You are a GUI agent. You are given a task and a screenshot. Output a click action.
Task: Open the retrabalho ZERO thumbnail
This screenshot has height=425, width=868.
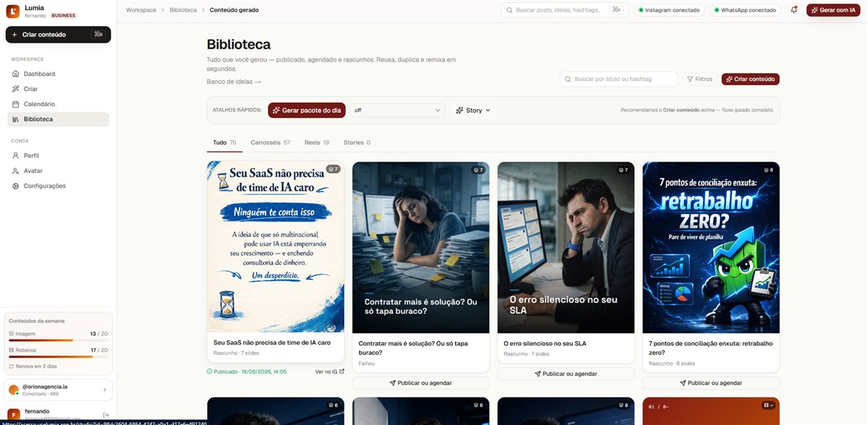point(711,247)
